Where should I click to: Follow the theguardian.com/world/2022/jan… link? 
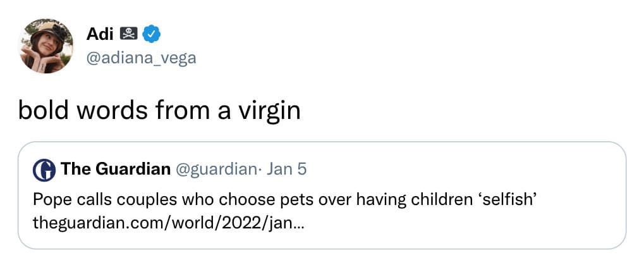pyautogui.click(x=167, y=224)
